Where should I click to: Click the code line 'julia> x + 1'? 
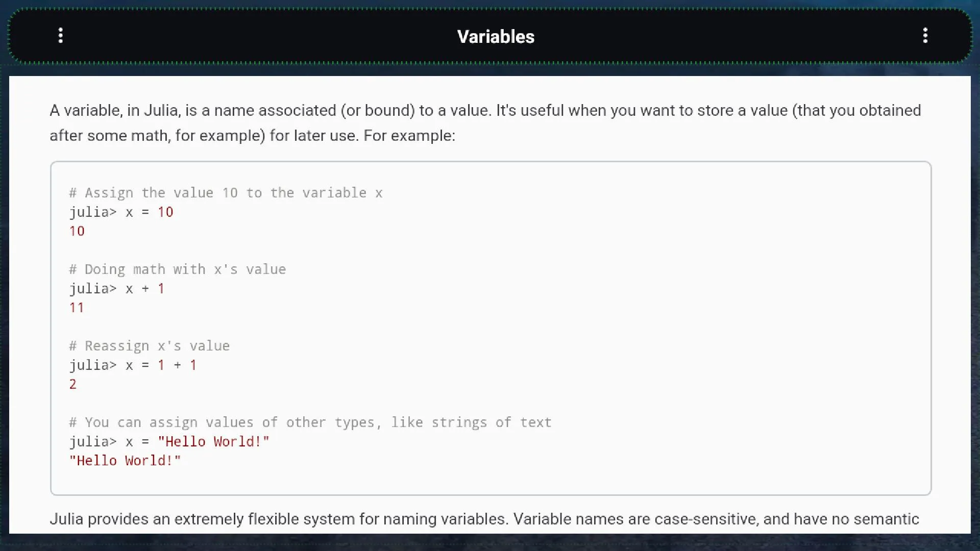click(117, 289)
